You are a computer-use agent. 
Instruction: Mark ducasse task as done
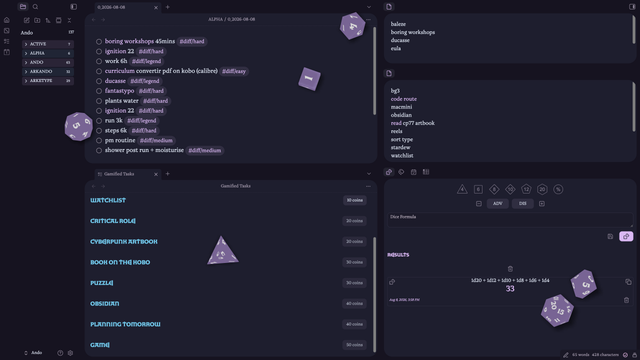click(99, 81)
